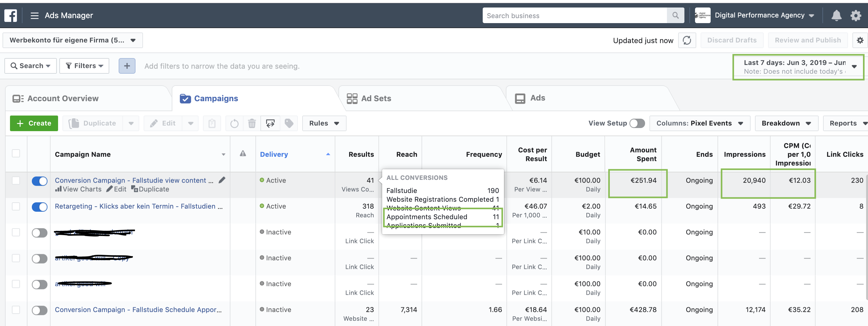Open the Breakdown dropdown
This screenshot has width=868, height=326.
coord(786,123)
